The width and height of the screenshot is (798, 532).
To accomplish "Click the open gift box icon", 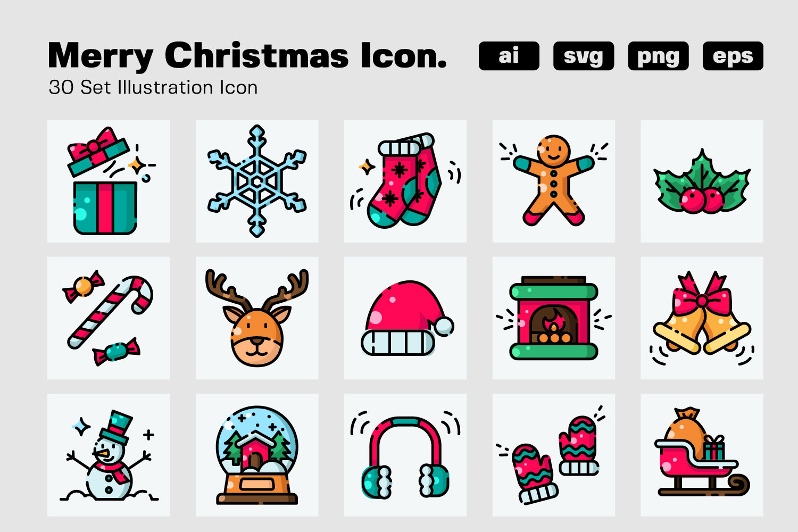I will [x=109, y=181].
